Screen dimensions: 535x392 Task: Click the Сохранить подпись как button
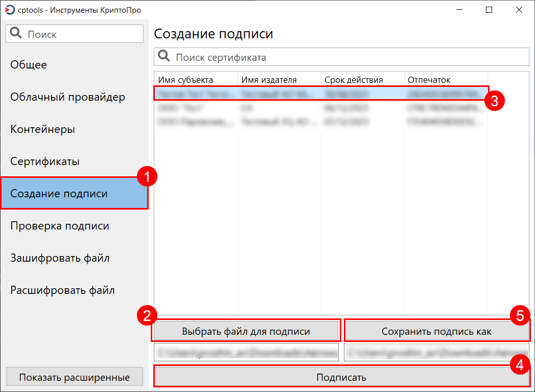(436, 331)
